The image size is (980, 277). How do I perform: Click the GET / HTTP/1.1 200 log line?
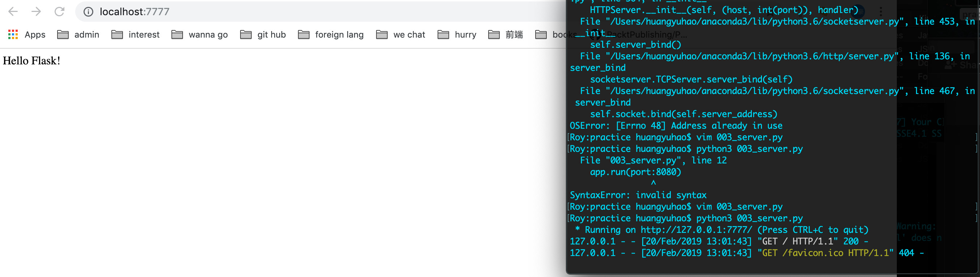[719, 241]
